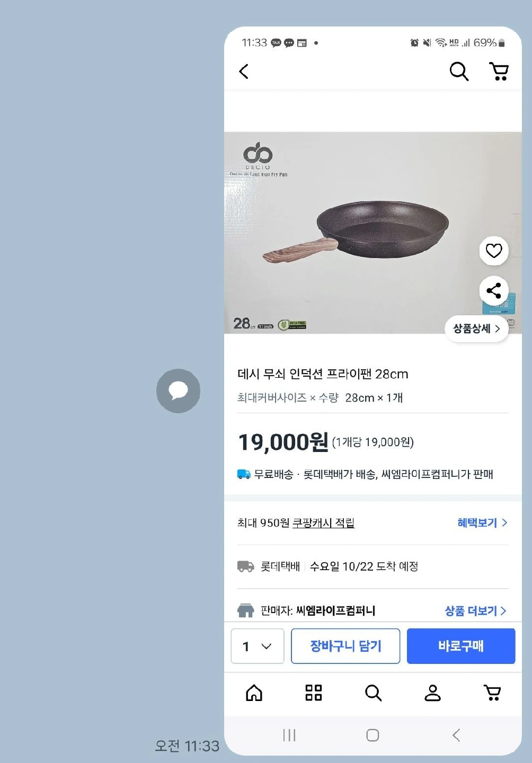Viewport: 532px width, 763px height.
Task: Open the cart icon in top header
Action: (x=499, y=71)
